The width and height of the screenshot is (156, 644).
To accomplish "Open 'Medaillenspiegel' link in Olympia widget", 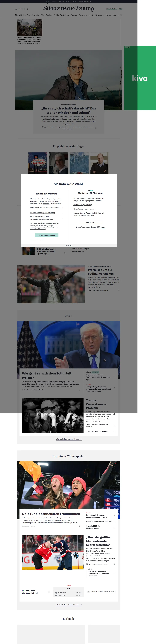I will point(97,592).
